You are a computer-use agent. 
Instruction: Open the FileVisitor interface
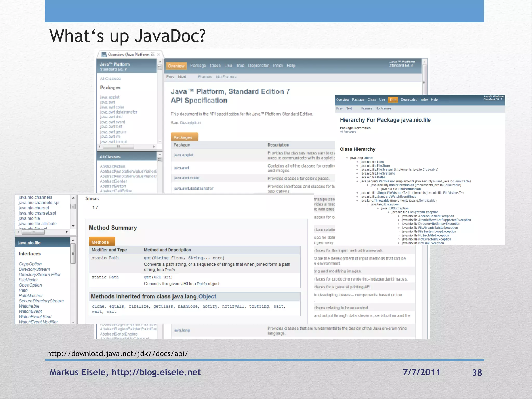(28, 280)
